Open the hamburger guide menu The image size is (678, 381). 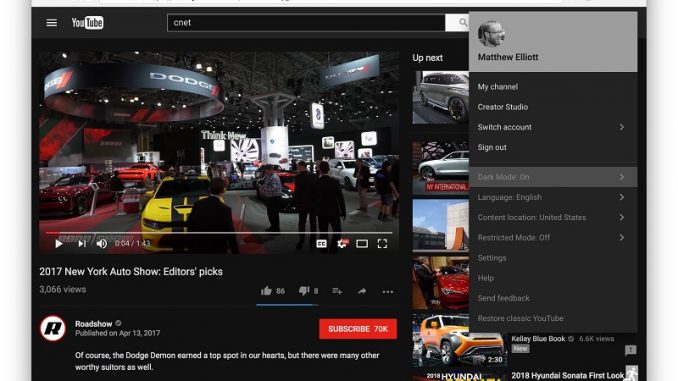51,22
